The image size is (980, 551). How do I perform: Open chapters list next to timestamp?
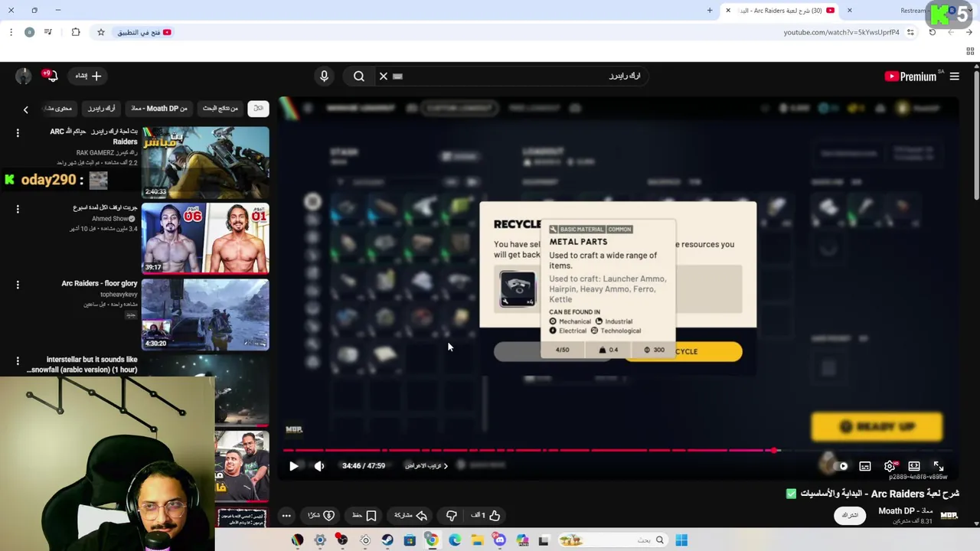click(x=426, y=466)
